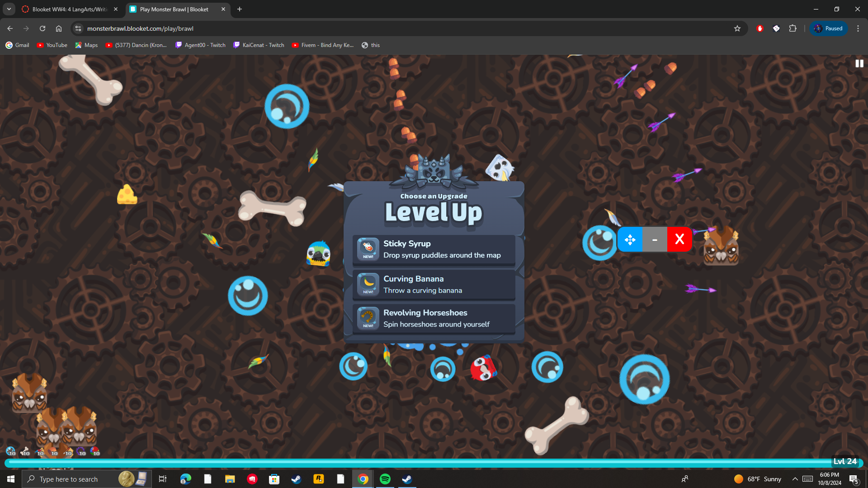
Task: Pause the game with pause icon
Action: [859, 64]
